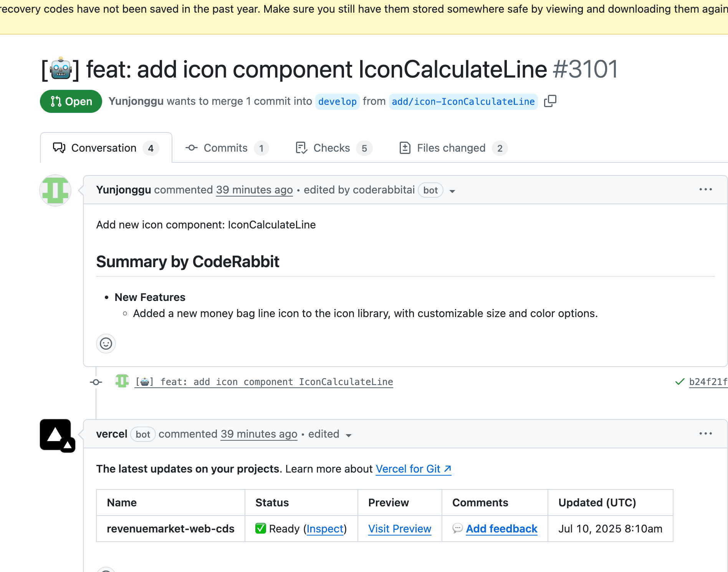
Task: Open Add feedback link
Action: [501, 529]
